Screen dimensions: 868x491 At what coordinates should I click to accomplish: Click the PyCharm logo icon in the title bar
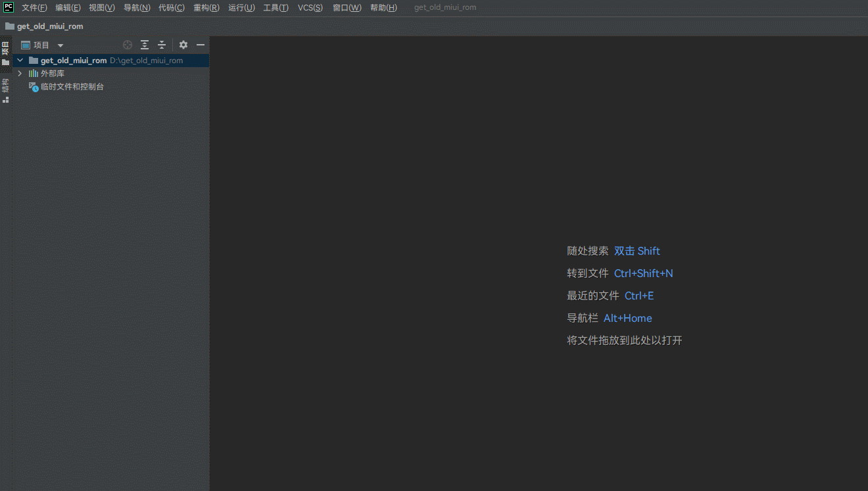[7, 7]
